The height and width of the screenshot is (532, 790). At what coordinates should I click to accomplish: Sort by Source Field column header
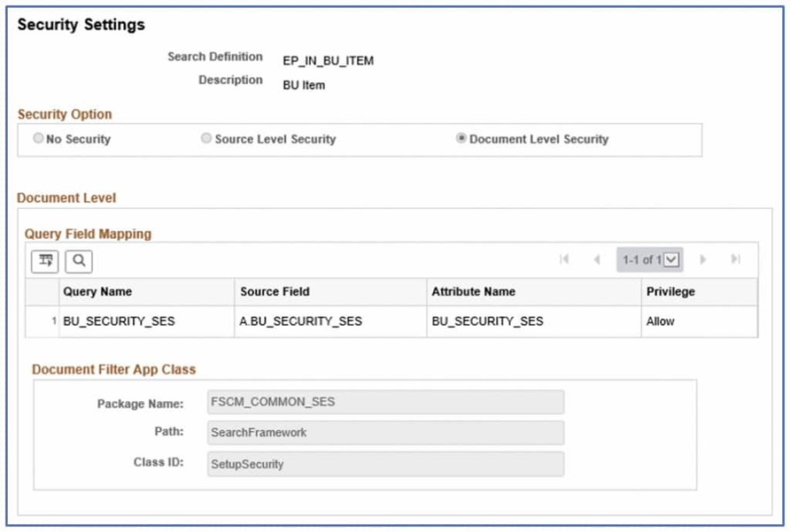(x=275, y=291)
